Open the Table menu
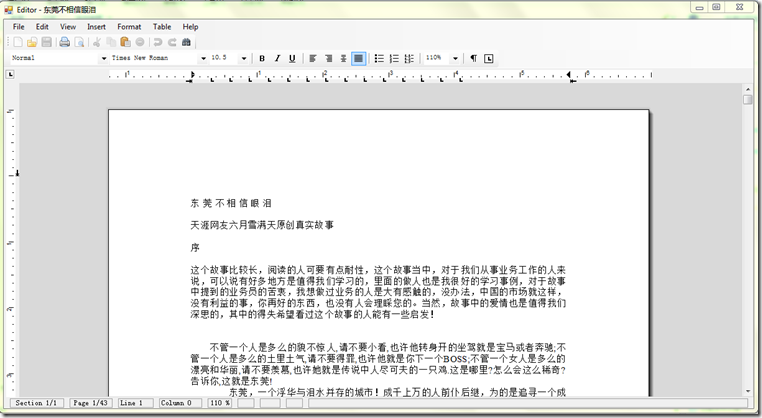762x418 pixels. 162,27
